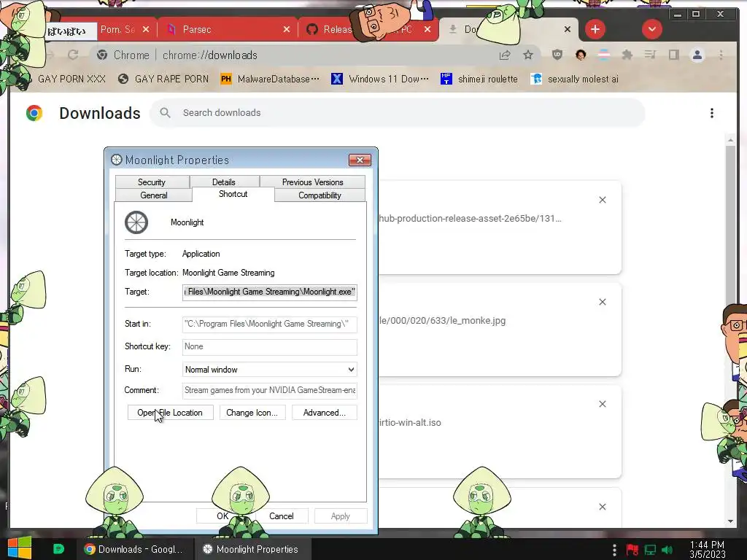747x560 pixels.
Task: Open the green app icon on taskbar
Action: [x=58, y=549]
